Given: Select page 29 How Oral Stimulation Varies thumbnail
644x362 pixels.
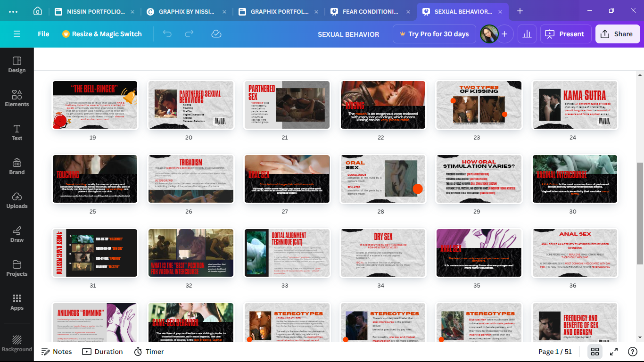Looking at the screenshot, I should 479,179.
